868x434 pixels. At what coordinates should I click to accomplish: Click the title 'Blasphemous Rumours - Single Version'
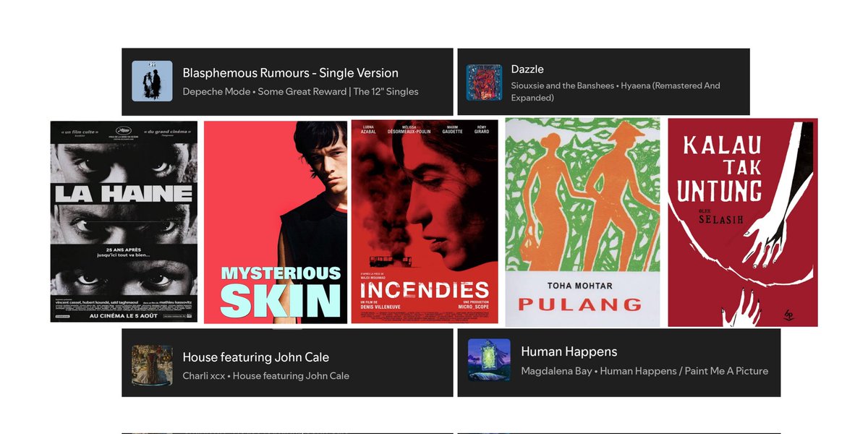click(x=290, y=73)
